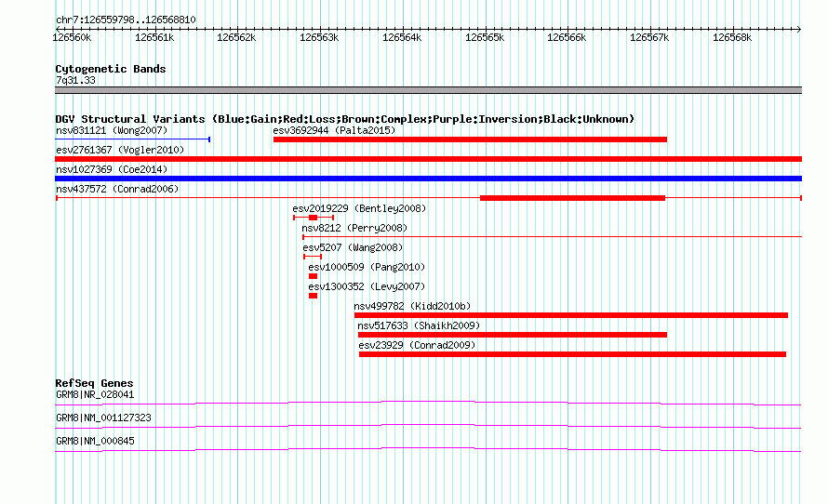828x504 pixels.
Task: Open esv3692944 (Palta2015) variant label
Action: [x=334, y=130]
